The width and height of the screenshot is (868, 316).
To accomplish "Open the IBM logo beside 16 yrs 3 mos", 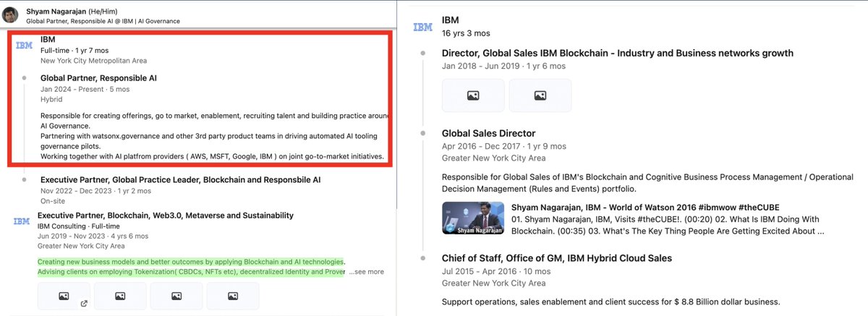I will tap(423, 27).
